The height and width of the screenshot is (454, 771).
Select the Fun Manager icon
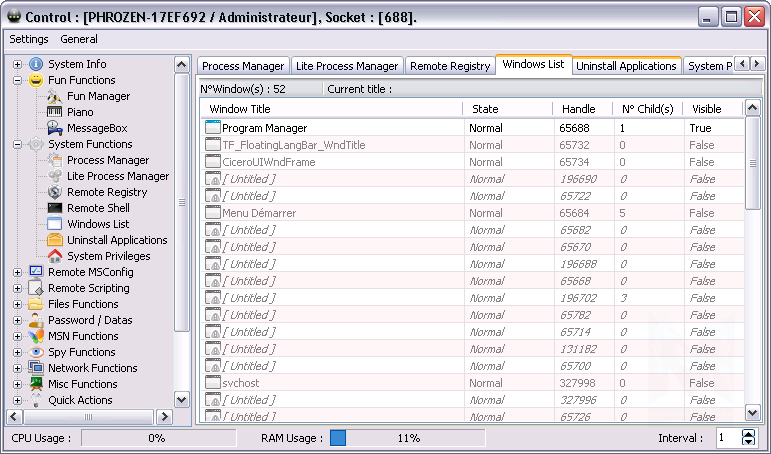55,96
